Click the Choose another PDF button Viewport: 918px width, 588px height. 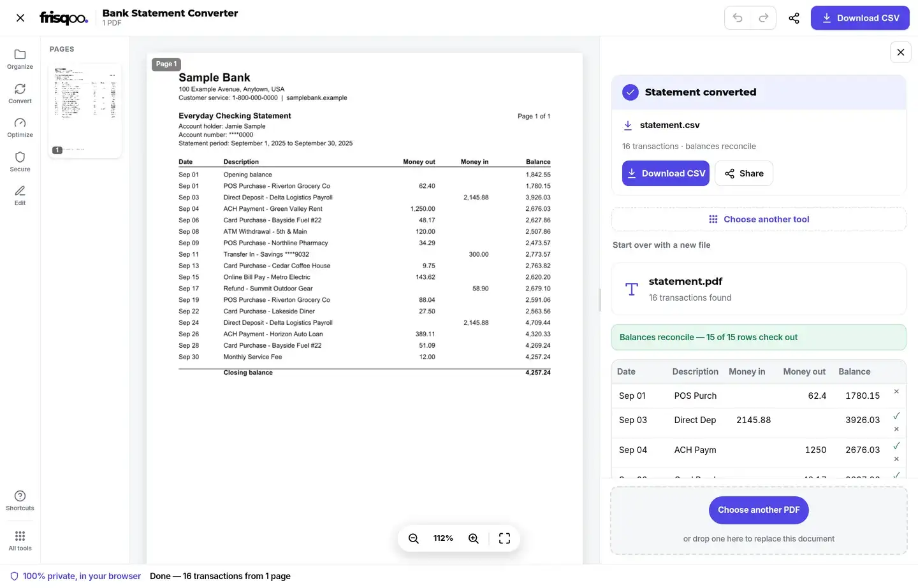click(759, 510)
